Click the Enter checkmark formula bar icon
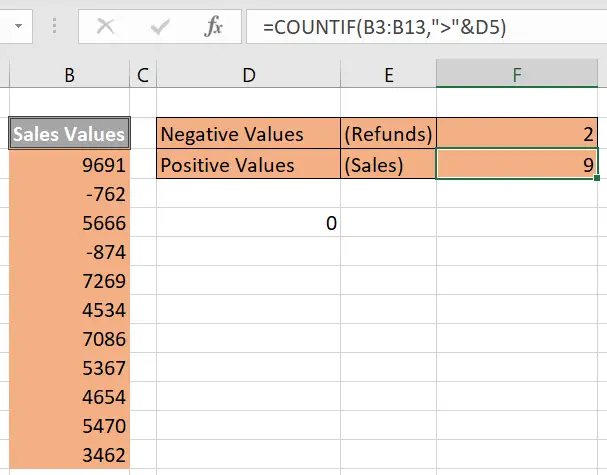Image resolution: width=607 pixels, height=475 pixels. (160, 27)
